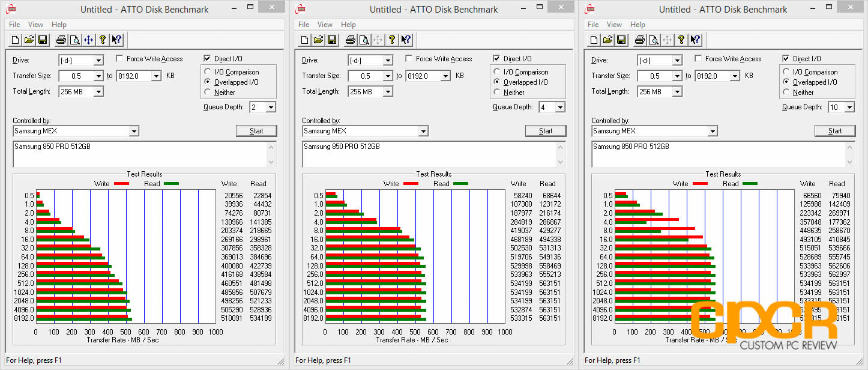Enable Force Write Access in left window
The width and height of the screenshot is (868, 370).
pos(119,59)
